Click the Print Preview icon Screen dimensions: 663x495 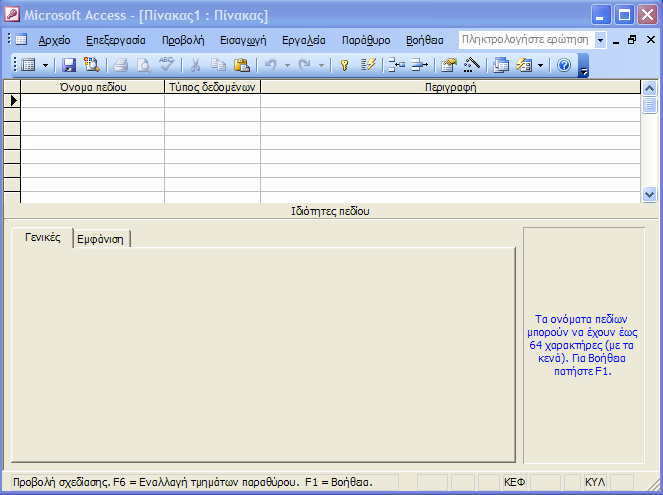144,65
